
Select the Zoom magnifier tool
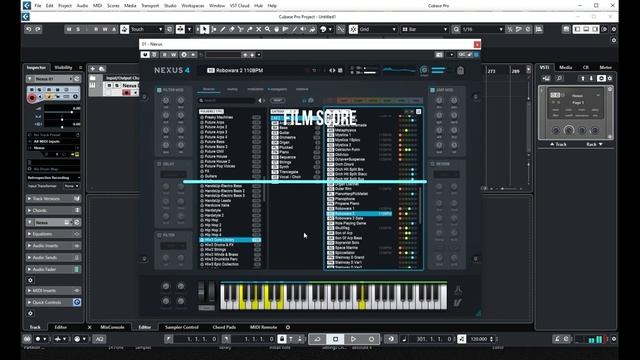pos(267,29)
